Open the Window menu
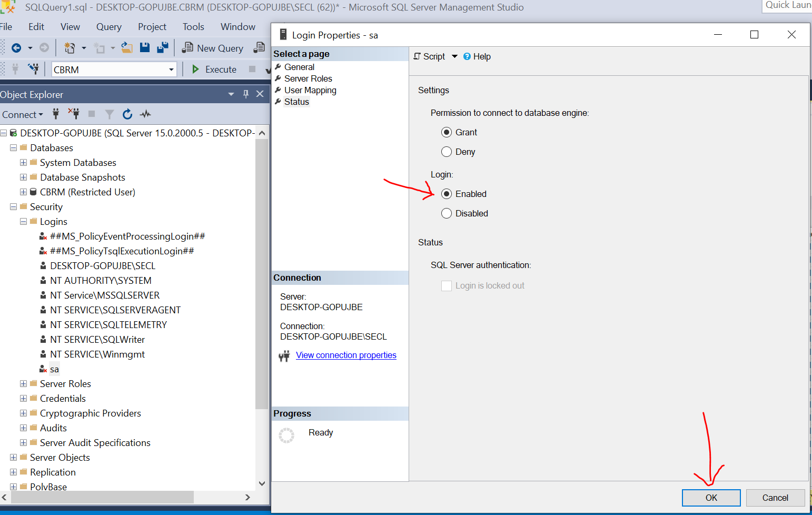The image size is (812, 515). click(238, 27)
